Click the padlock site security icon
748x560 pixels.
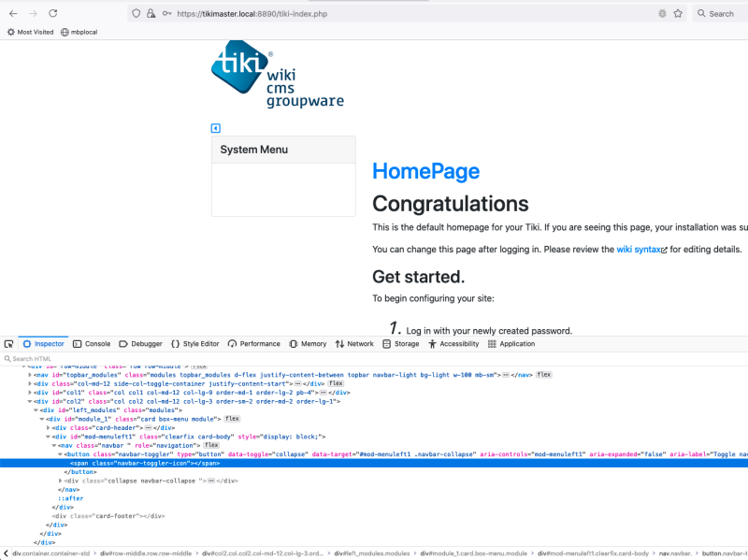pyautogui.click(x=151, y=13)
